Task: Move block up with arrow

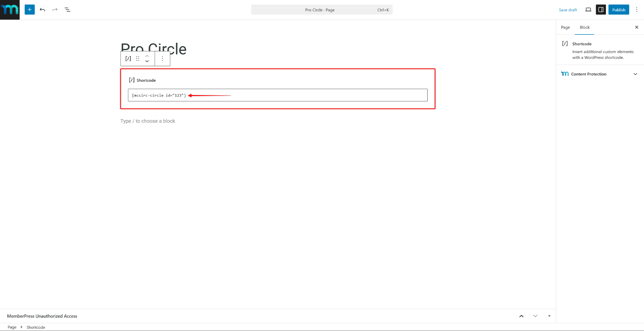Action: [x=147, y=56]
